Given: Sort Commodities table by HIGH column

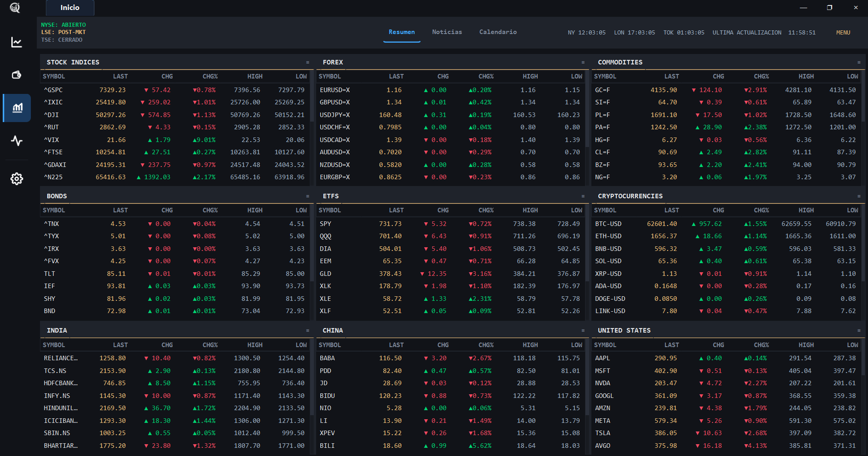Looking at the screenshot, I should point(806,76).
